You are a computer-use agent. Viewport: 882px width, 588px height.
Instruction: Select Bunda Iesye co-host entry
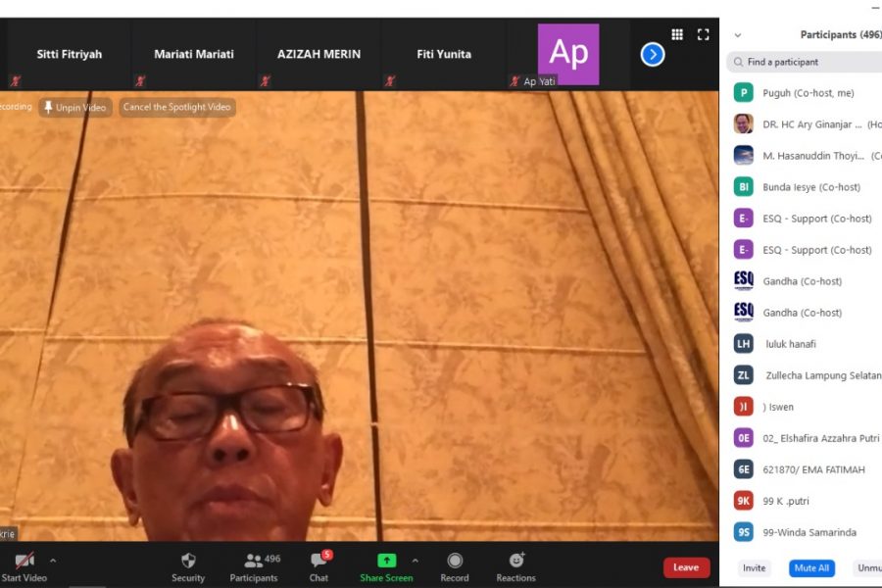(x=810, y=187)
